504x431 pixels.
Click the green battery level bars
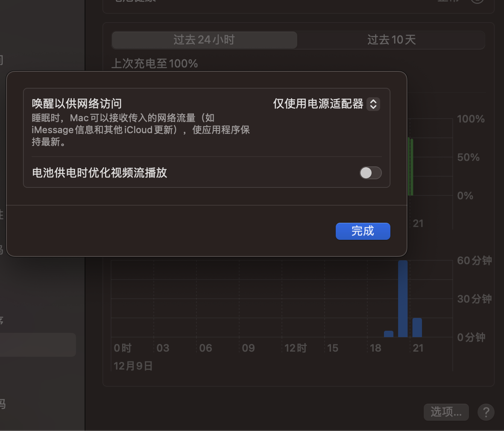(411, 166)
